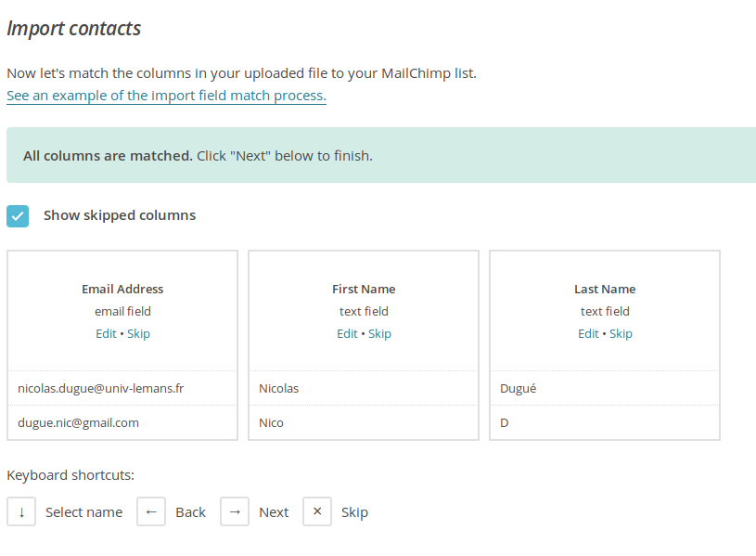
Task: Click the Nicolas first name cell
Action: 364,388
